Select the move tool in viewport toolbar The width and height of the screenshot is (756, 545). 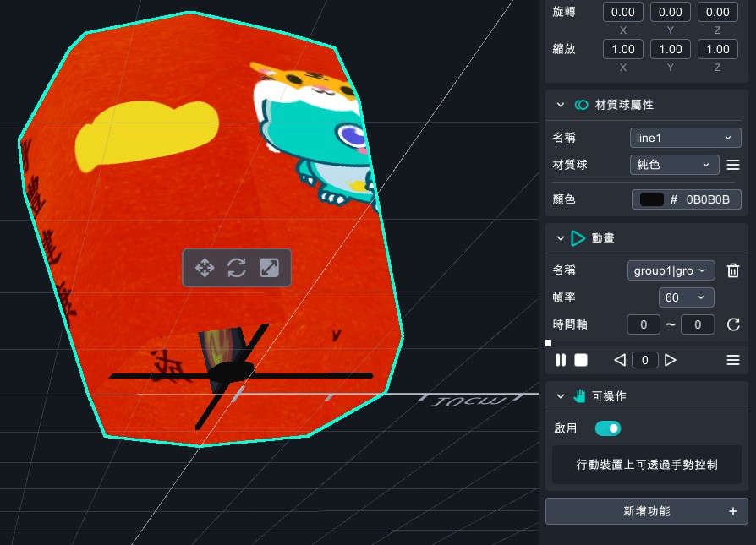(205, 268)
